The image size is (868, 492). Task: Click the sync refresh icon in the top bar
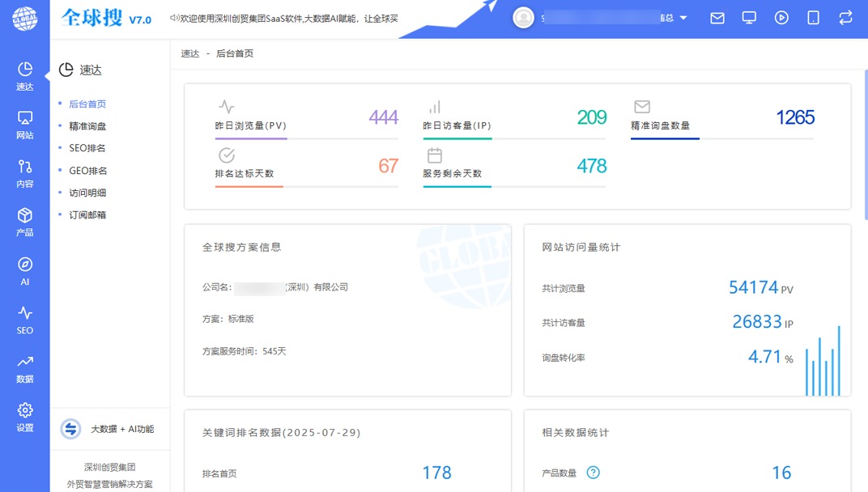[846, 18]
